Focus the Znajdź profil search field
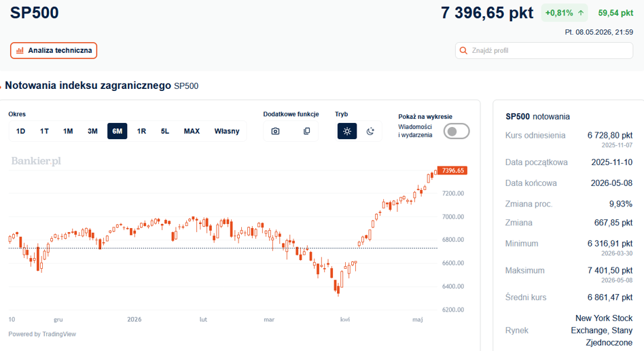The height and width of the screenshot is (351, 644). click(x=543, y=50)
